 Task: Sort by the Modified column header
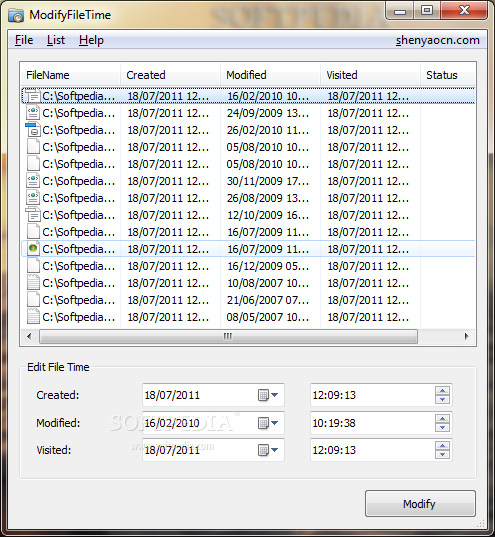tap(270, 75)
